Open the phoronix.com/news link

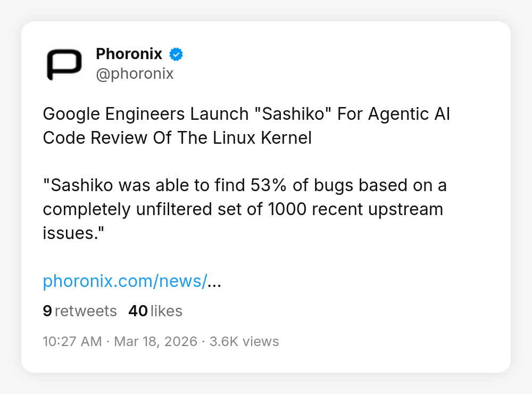click(x=124, y=281)
